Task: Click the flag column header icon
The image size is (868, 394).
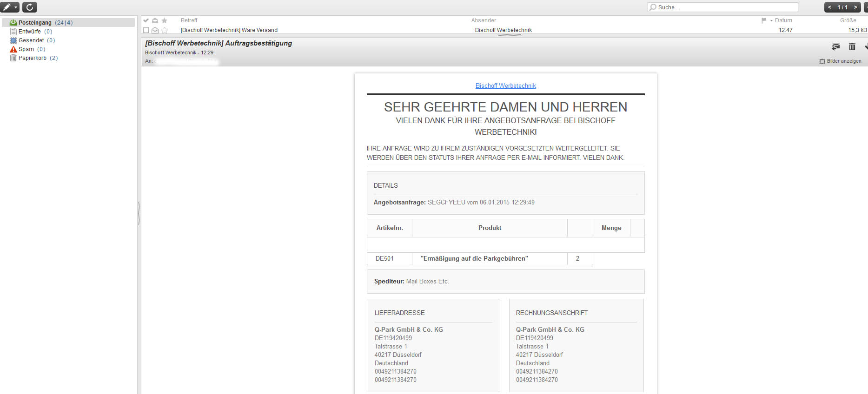Action: coord(764,20)
